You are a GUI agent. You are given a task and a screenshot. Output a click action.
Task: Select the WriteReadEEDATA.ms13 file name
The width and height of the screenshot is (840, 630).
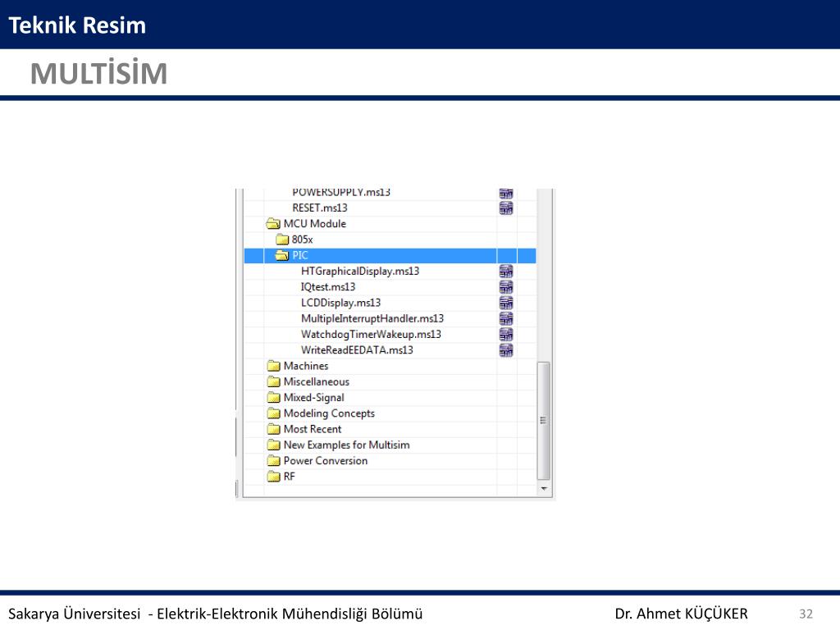[357, 350]
